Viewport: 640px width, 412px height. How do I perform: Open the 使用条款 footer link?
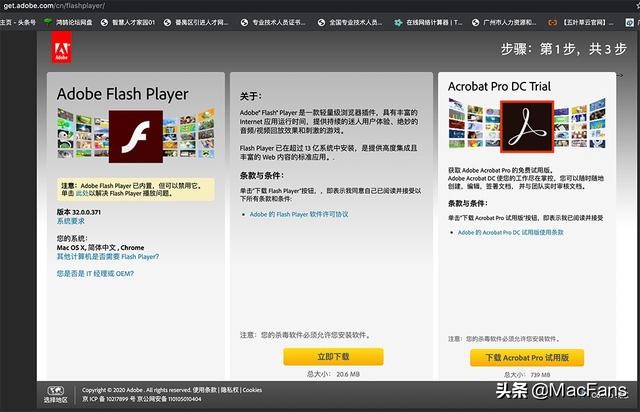[204, 390]
